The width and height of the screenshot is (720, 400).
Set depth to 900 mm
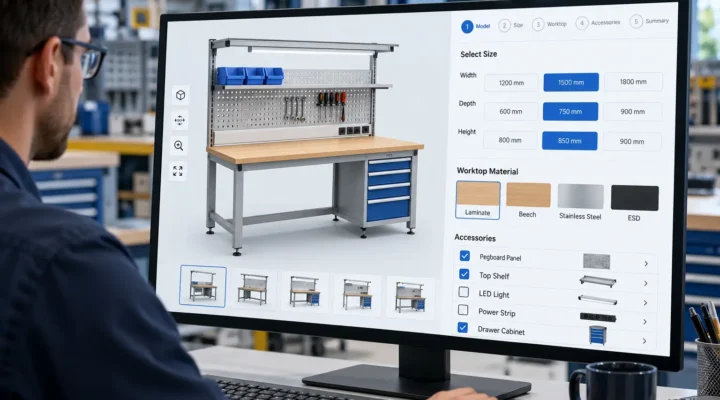pyautogui.click(x=632, y=112)
